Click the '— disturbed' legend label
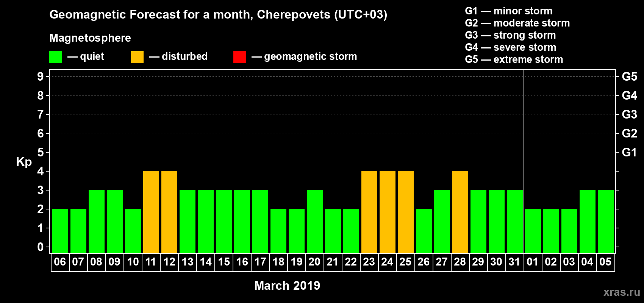 click(x=178, y=56)
